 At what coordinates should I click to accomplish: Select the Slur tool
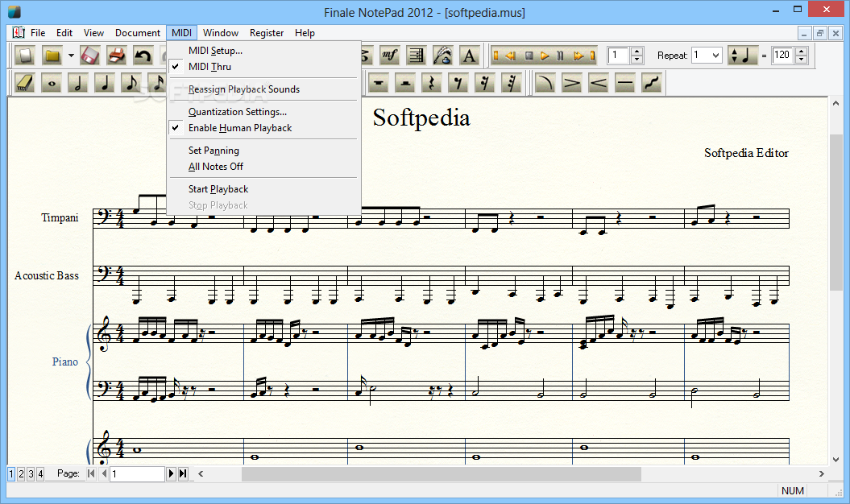click(545, 84)
